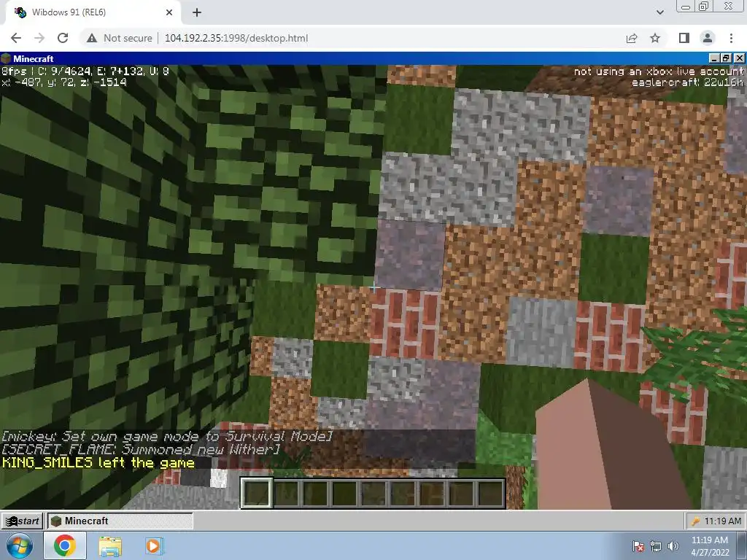Minimize the Chrome browser window

pyautogui.click(x=686, y=7)
